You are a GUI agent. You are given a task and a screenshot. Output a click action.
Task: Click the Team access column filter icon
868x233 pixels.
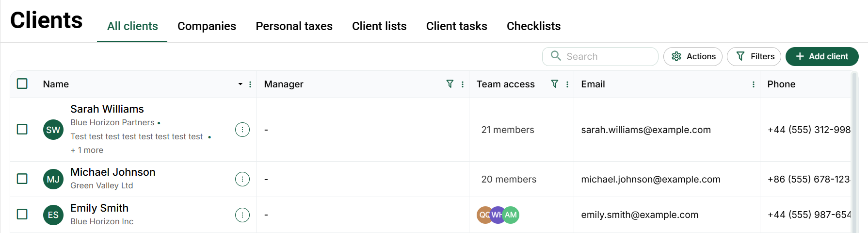(x=555, y=84)
